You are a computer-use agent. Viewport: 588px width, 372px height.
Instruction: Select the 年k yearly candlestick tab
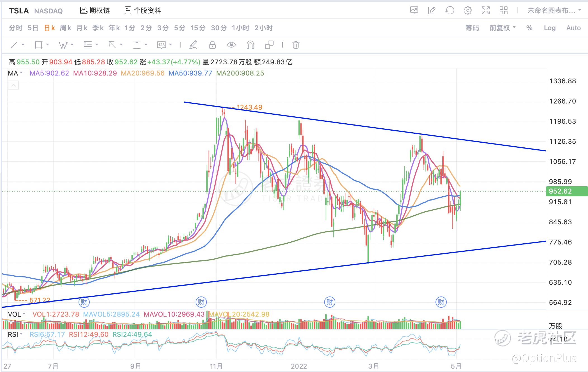click(x=114, y=28)
